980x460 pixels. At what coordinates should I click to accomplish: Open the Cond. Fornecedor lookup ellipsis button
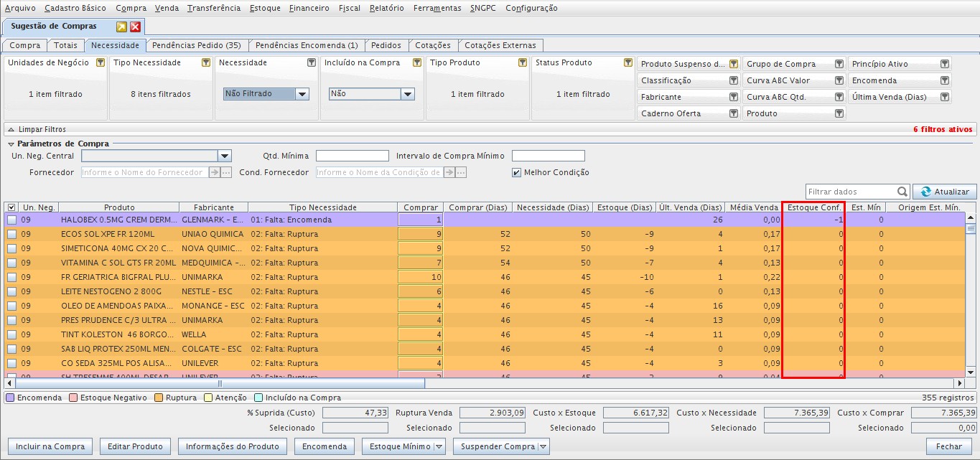[x=461, y=172]
